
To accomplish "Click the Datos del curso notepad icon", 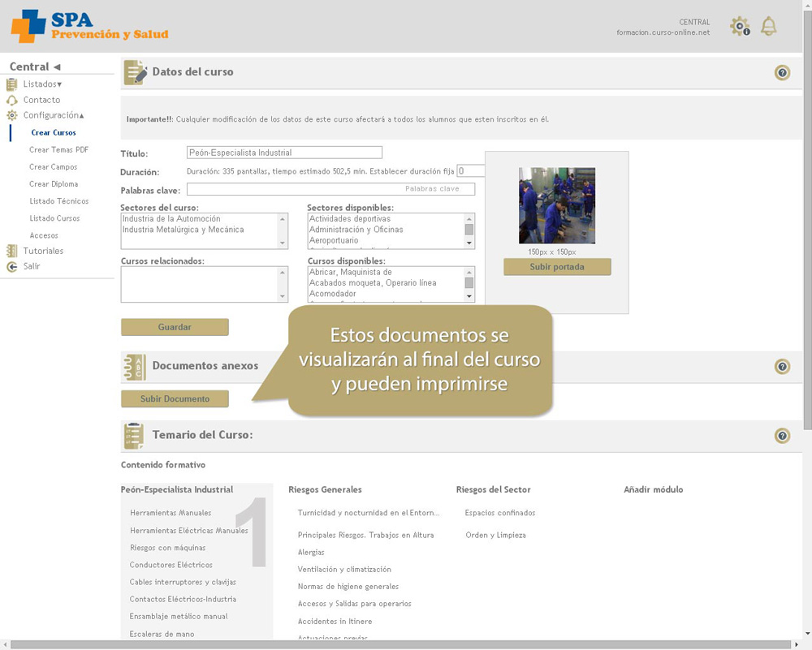I will (x=135, y=72).
